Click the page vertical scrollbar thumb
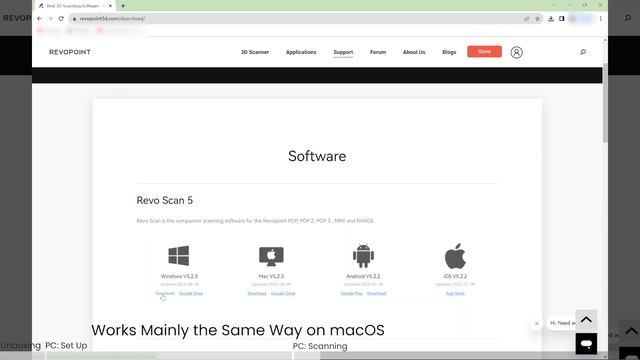Screen dimensions: 640x360 tap(605, 103)
